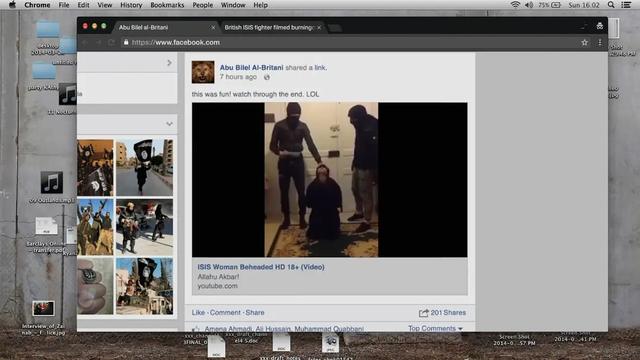Click the Wi-Fi status icon
This screenshot has width=640, height=360.
(515, 5)
